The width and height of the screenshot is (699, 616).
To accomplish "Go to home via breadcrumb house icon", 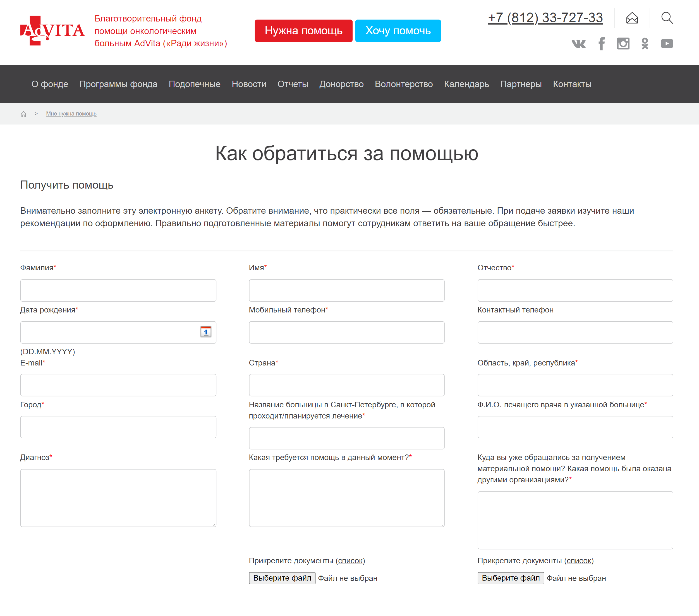I will [x=23, y=114].
